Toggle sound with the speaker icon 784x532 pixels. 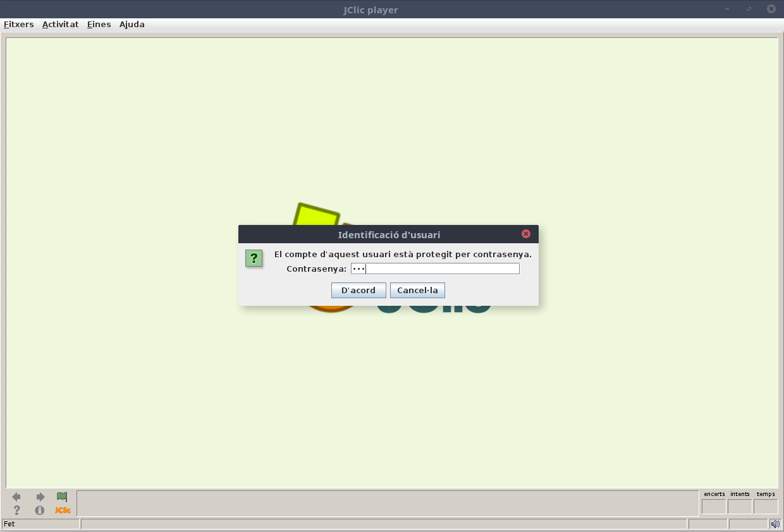pyautogui.click(x=775, y=524)
